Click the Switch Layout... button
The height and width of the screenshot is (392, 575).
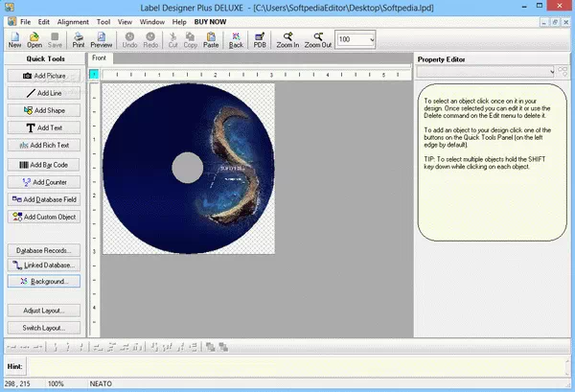pyautogui.click(x=43, y=328)
